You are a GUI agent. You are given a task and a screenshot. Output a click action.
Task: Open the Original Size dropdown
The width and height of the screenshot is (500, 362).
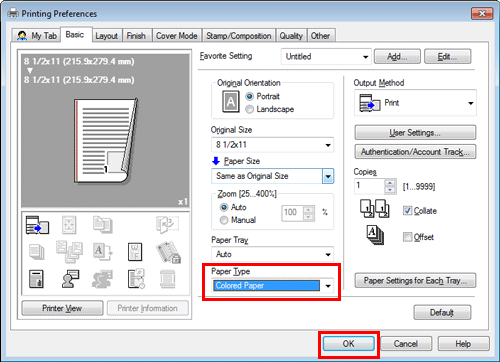(x=272, y=145)
